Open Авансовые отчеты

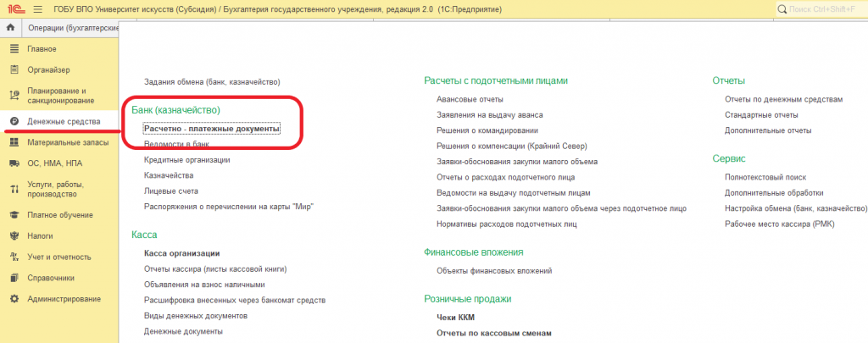click(x=470, y=99)
